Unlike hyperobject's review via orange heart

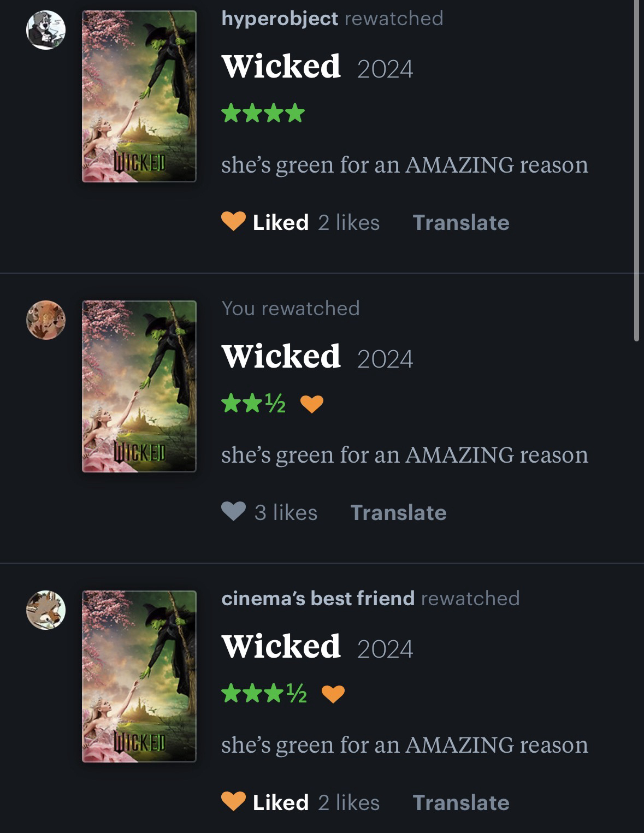(233, 222)
